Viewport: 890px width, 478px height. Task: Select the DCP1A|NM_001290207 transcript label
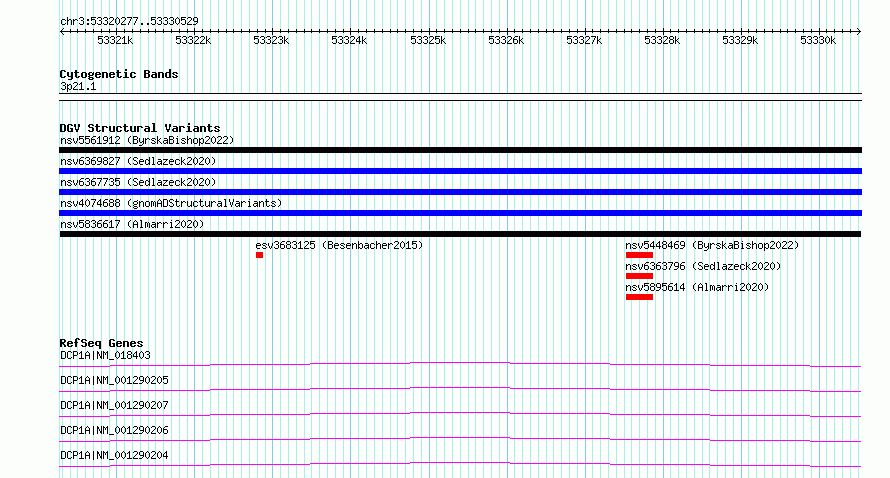click(115, 405)
